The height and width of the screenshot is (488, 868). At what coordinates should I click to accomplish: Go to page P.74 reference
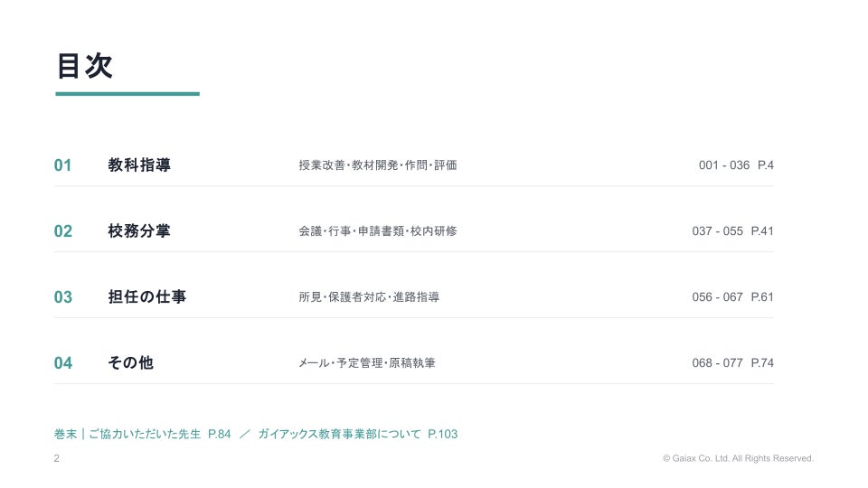click(x=761, y=362)
